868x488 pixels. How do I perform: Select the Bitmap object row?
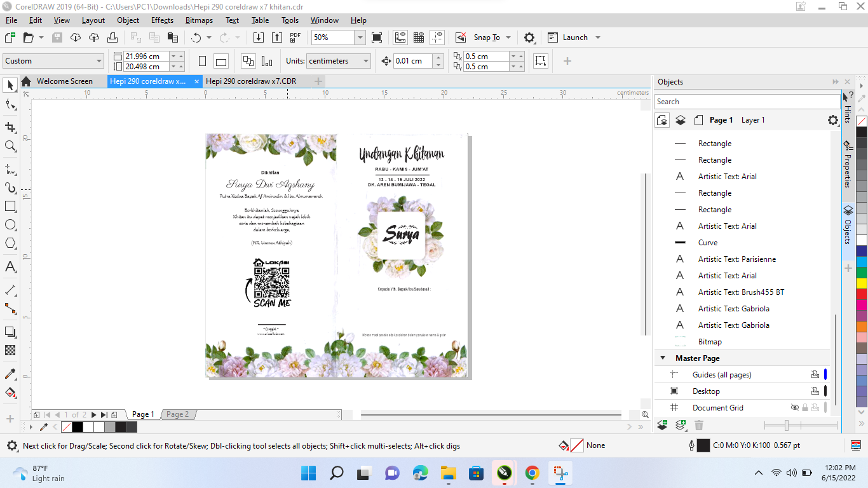[742, 342]
